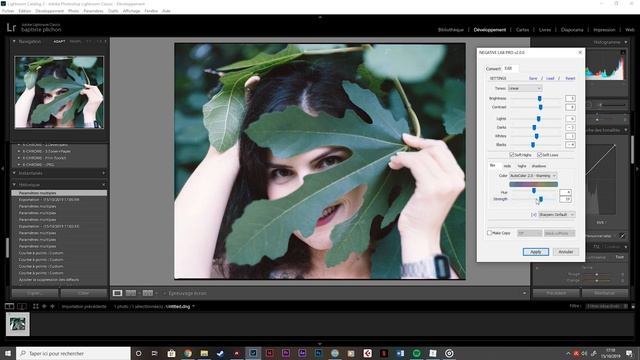
Task: Toggle the Soft Highs checkbox
Action: point(512,155)
